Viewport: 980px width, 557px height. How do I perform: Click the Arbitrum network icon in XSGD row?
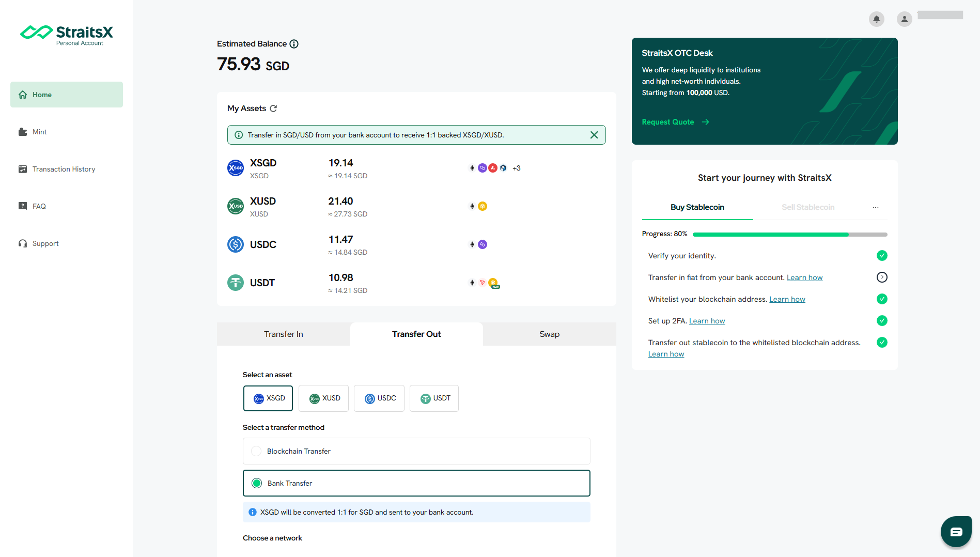click(x=503, y=168)
